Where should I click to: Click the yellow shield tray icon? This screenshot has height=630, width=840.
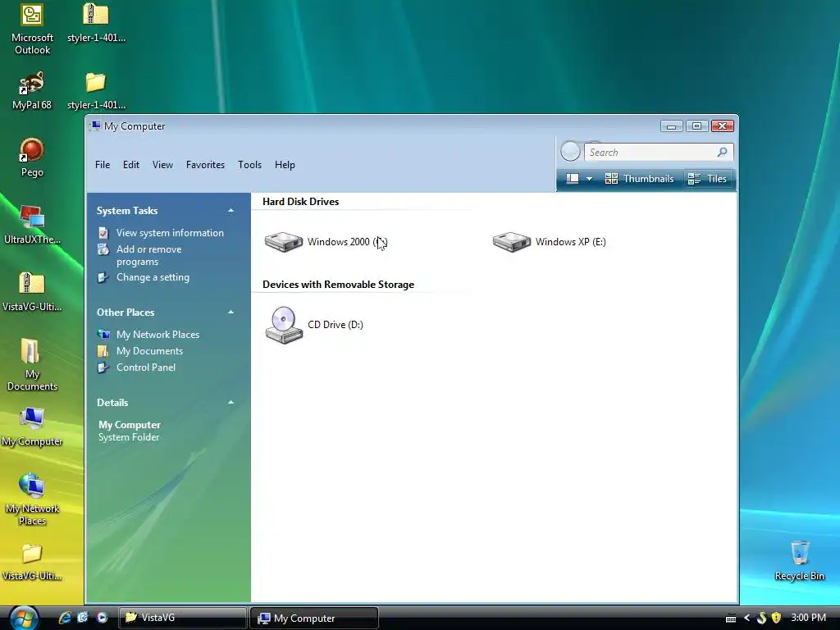[x=776, y=618]
